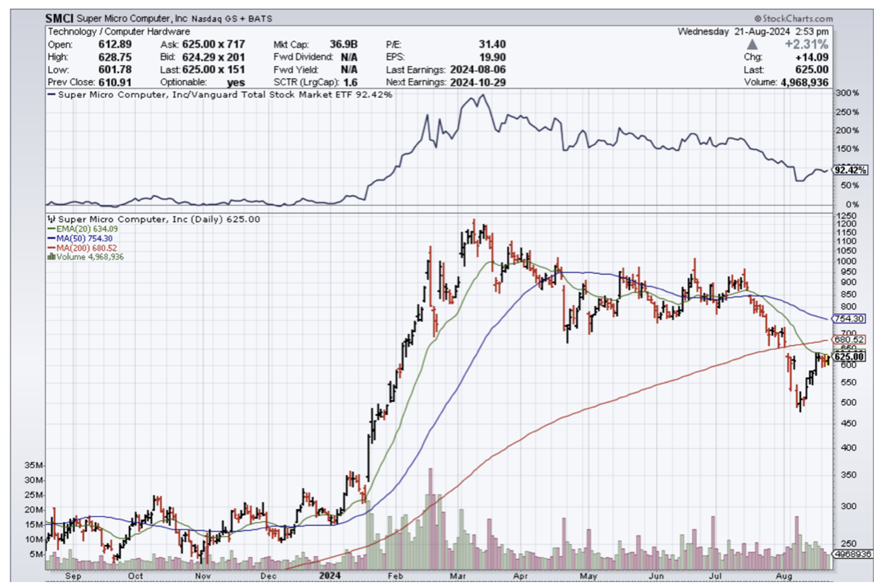879x588 pixels.
Task: Click the green up-triangle change icon
Action: pos(753,44)
